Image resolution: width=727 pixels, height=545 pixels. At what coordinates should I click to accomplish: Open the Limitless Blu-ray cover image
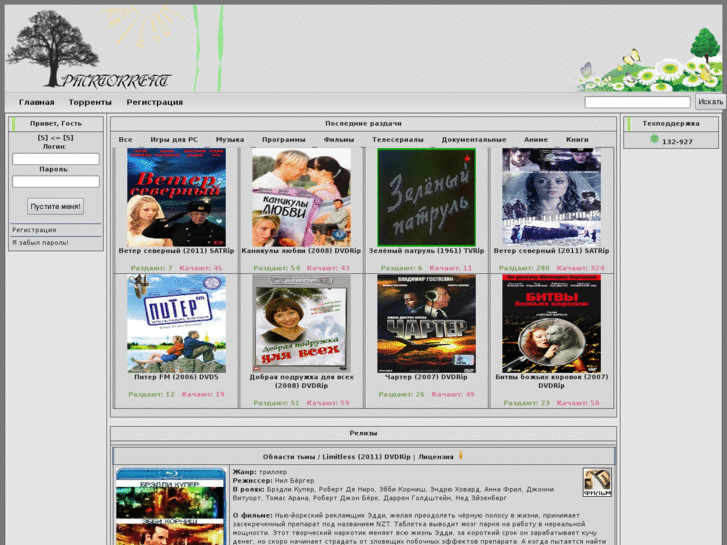tap(171, 507)
